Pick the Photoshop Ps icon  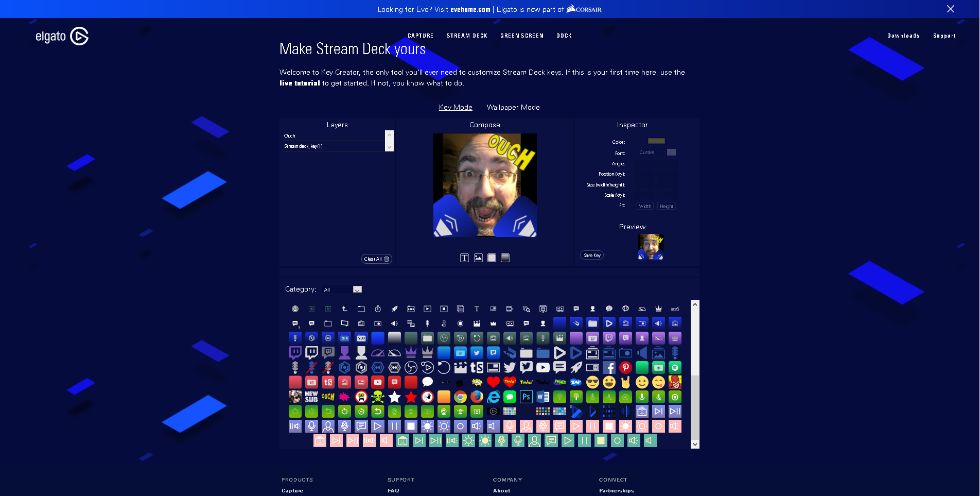[526, 397]
